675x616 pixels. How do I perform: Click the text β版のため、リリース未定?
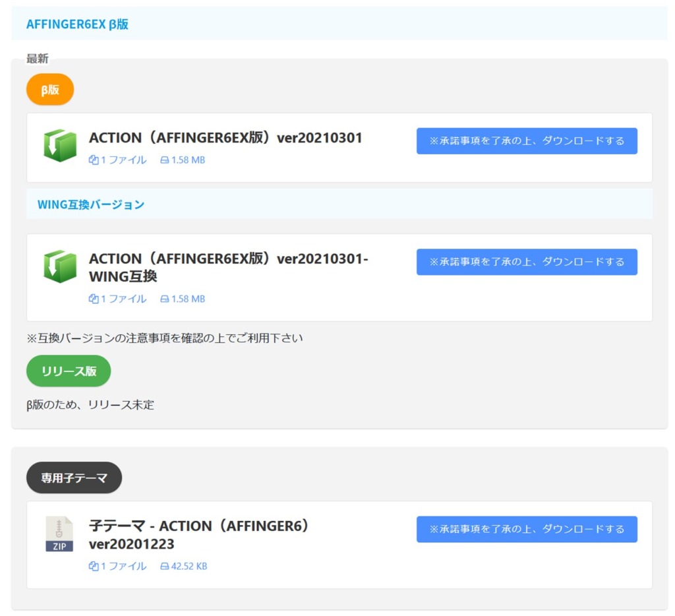point(90,405)
